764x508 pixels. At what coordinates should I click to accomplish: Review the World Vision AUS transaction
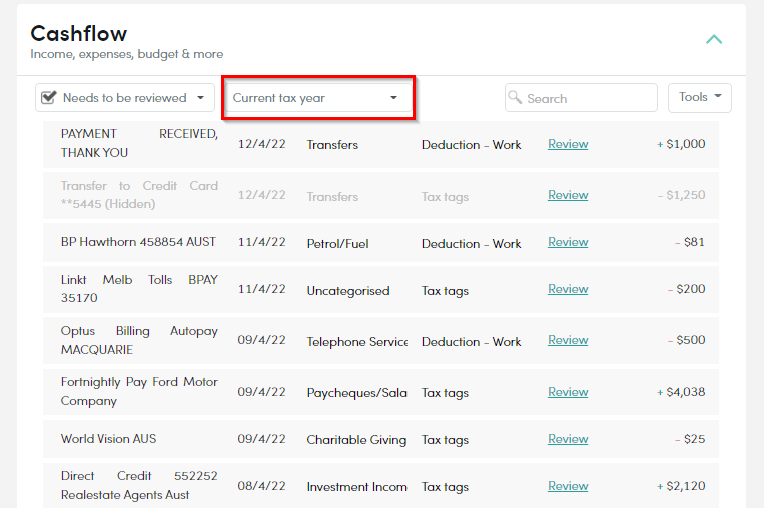(568, 439)
